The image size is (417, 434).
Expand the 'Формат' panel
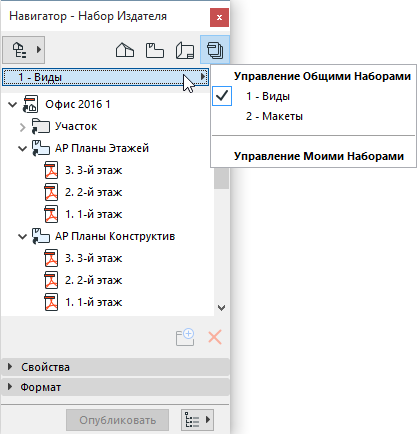tap(115, 387)
